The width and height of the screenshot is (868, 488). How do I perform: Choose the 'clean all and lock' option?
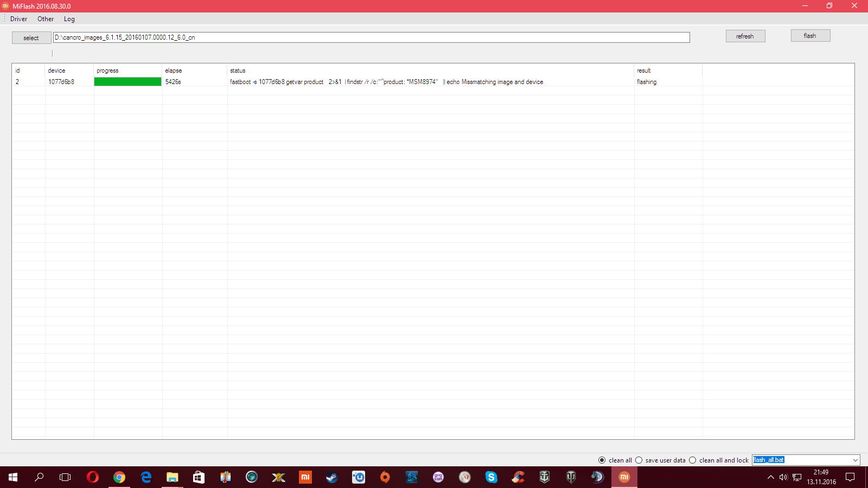click(693, 460)
